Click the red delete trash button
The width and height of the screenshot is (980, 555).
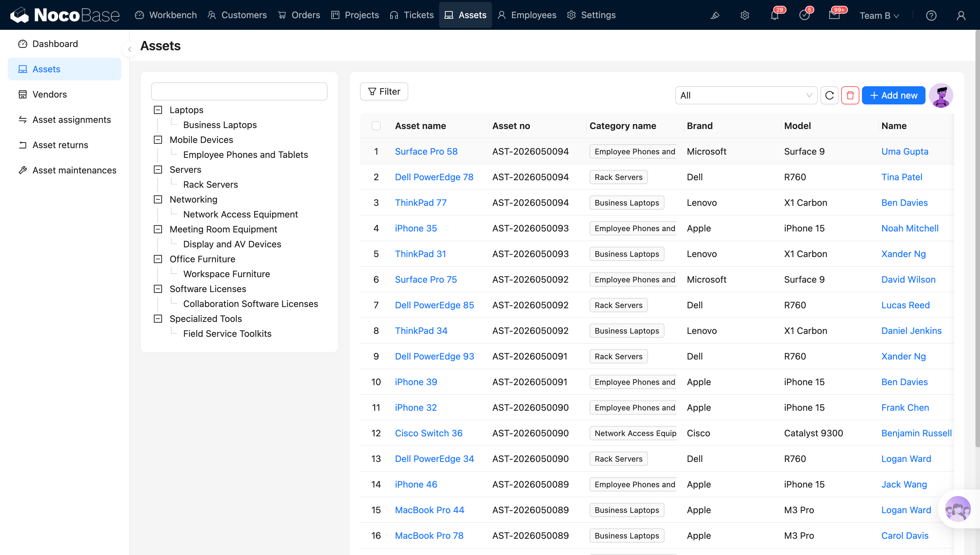point(850,95)
